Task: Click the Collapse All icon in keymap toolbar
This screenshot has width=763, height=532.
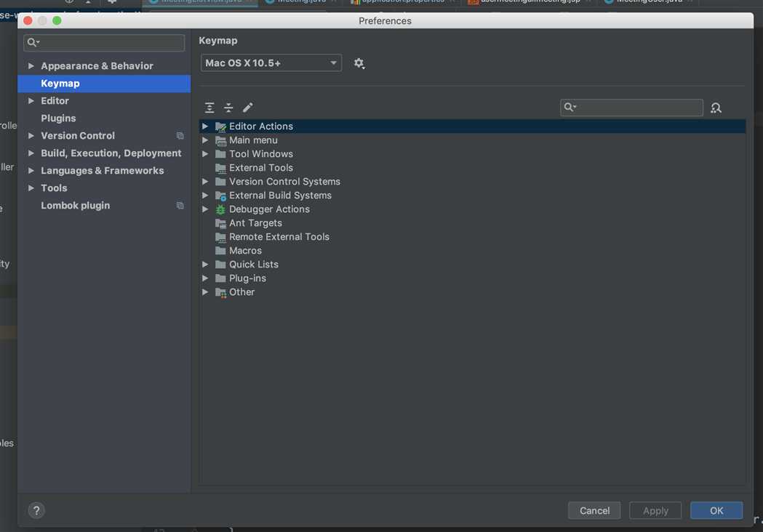Action: point(228,108)
